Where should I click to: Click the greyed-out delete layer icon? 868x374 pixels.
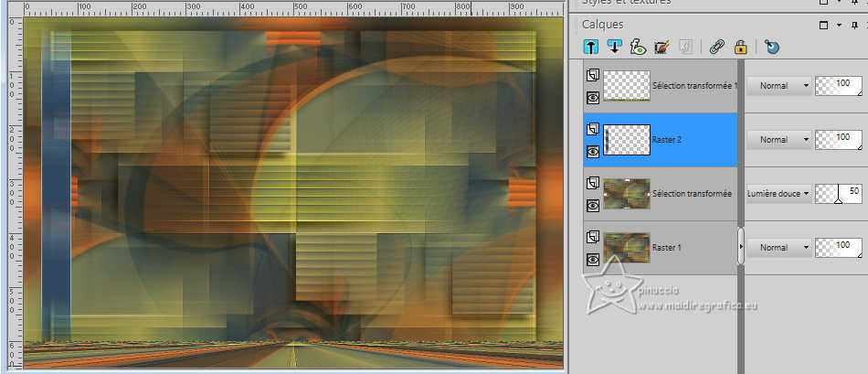point(684,48)
